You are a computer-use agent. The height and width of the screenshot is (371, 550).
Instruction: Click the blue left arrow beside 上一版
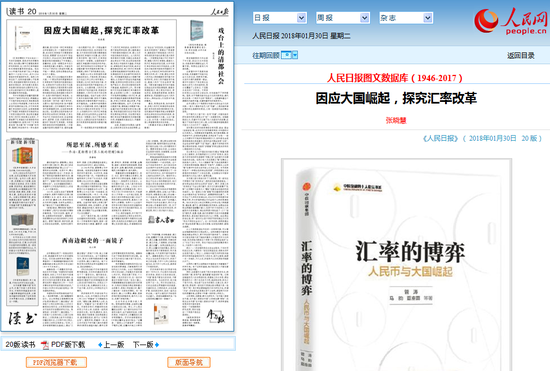(100, 345)
